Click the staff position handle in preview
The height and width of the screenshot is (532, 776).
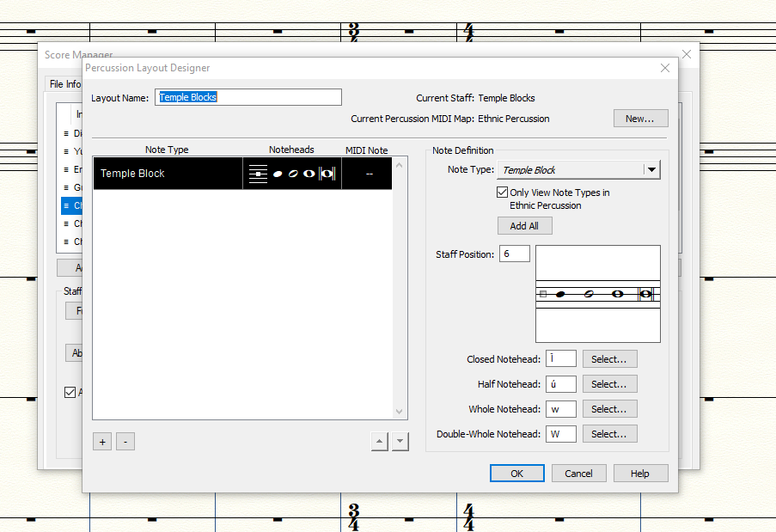tap(543, 294)
